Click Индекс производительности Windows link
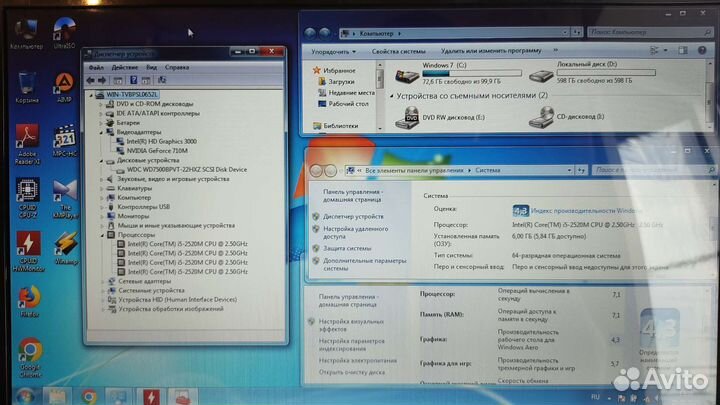The width and height of the screenshot is (720, 405). point(586,211)
